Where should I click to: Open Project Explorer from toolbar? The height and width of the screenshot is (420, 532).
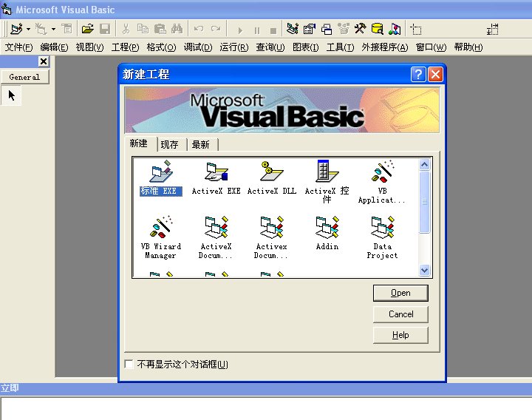click(292, 29)
